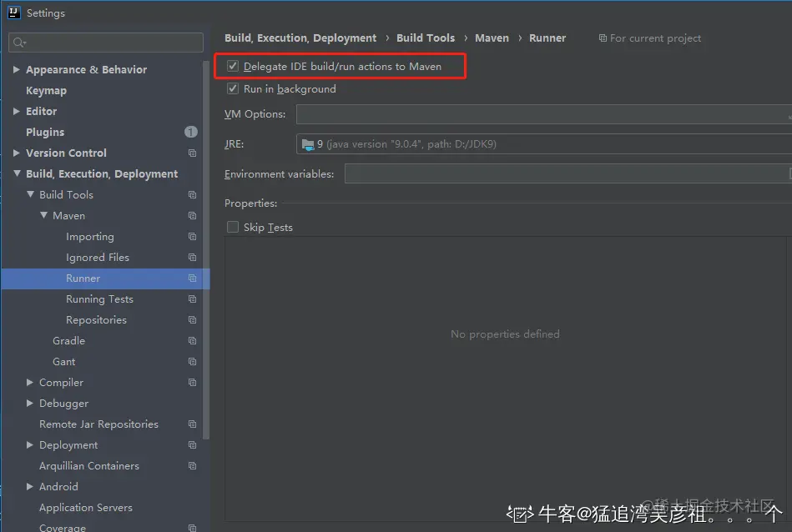Open Plugins settings page
This screenshot has width=792, height=532.
click(45, 133)
